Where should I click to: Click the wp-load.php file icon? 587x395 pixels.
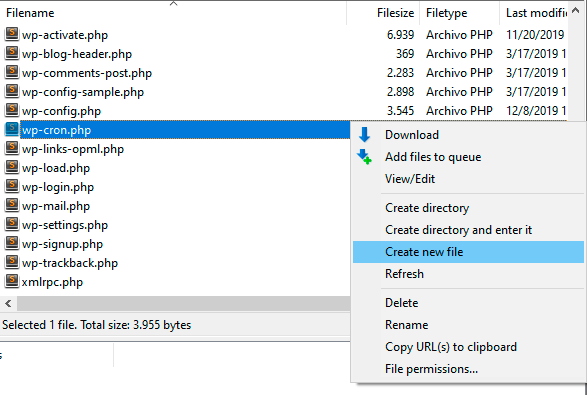12,168
